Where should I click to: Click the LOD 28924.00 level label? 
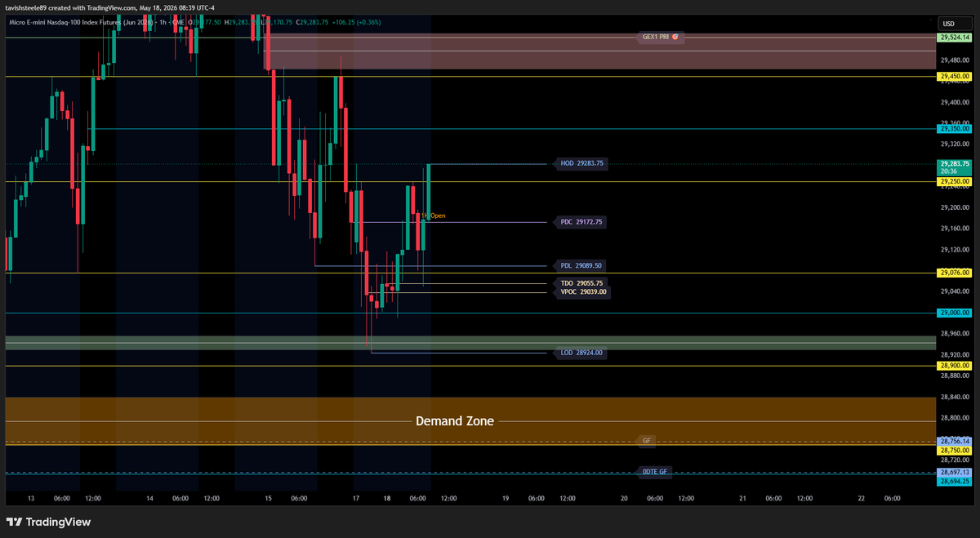pyautogui.click(x=581, y=353)
